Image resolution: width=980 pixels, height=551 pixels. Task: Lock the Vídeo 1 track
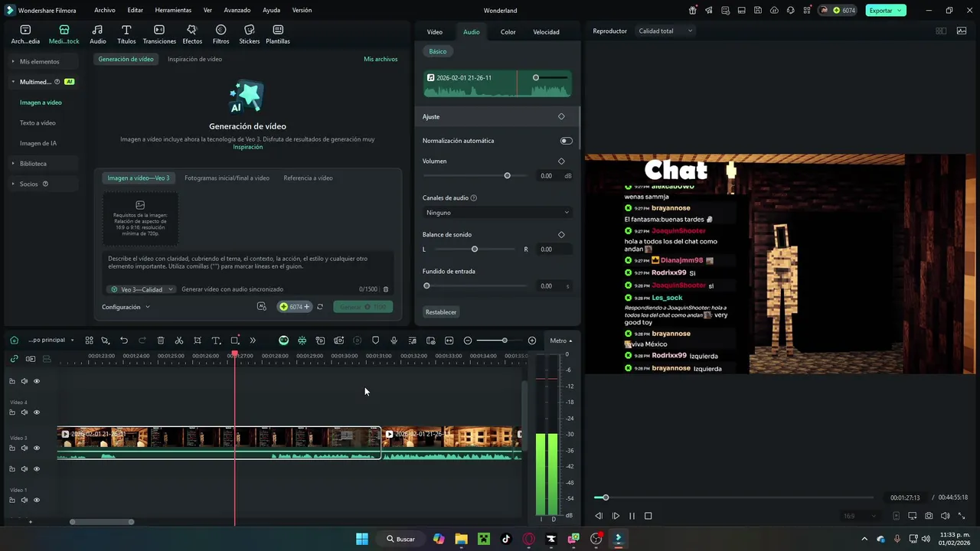coord(11,500)
